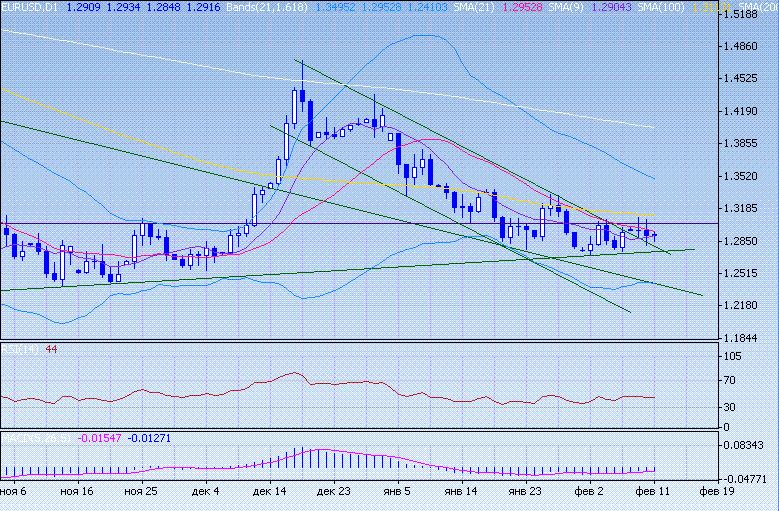The height and width of the screenshot is (511, 779).
Task: Click the 'янв 5' date label
Action: (x=398, y=492)
